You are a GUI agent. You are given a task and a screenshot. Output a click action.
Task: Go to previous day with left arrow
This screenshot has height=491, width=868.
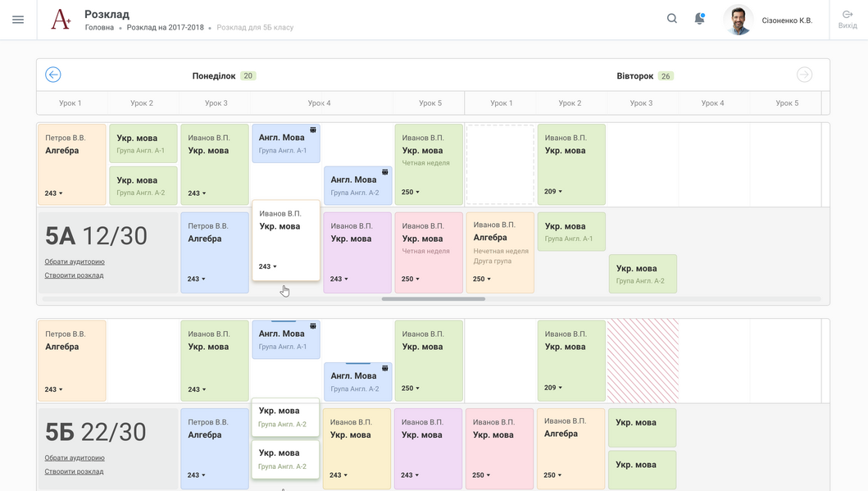[53, 75]
